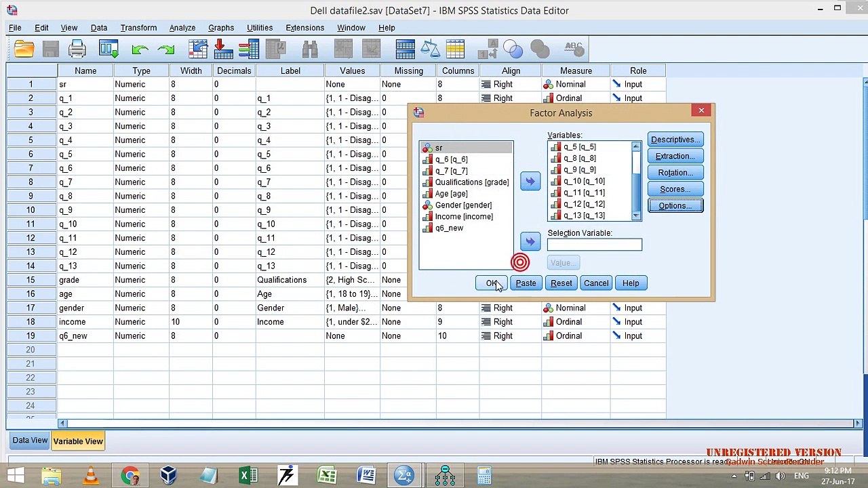
Task: Click the Variable View tab
Action: tap(78, 441)
